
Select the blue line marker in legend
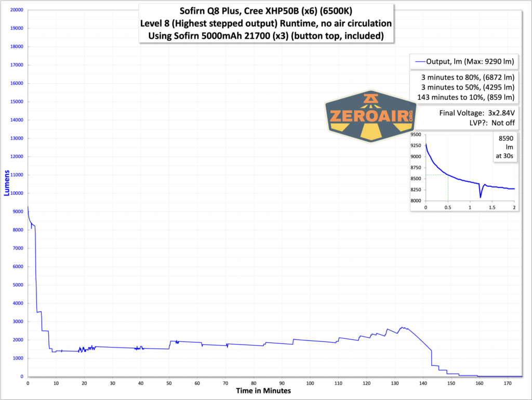click(421, 61)
